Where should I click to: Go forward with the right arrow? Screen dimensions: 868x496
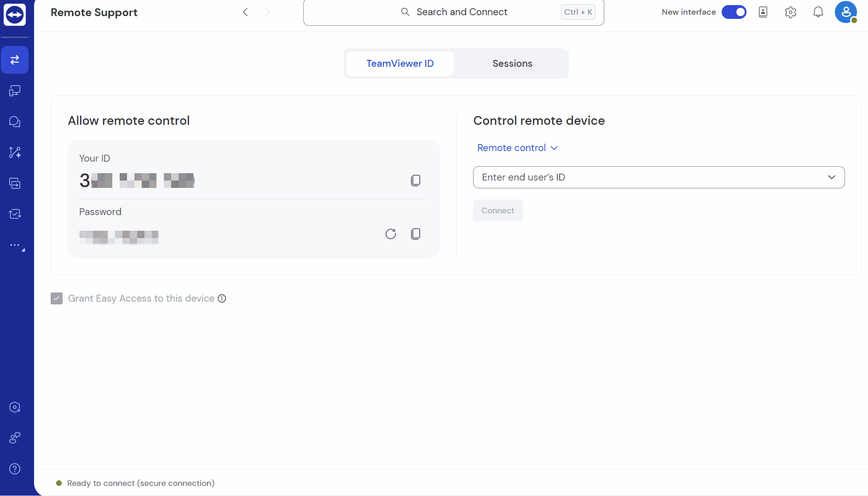pos(267,12)
